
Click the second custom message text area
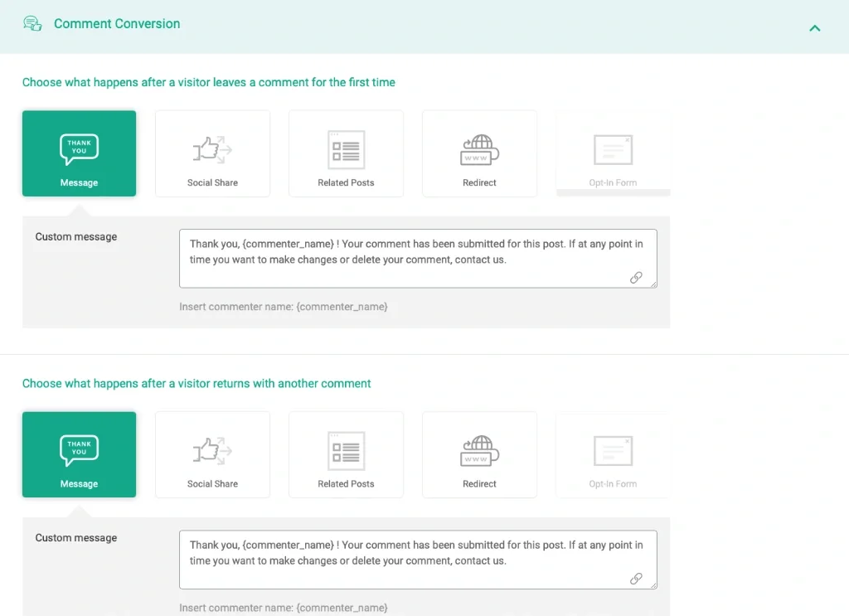406,559
